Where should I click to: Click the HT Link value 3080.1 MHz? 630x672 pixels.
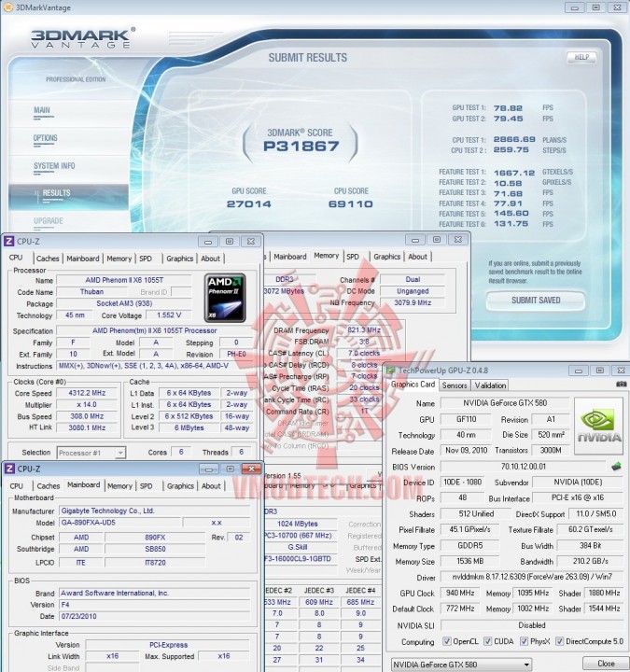[87, 427]
